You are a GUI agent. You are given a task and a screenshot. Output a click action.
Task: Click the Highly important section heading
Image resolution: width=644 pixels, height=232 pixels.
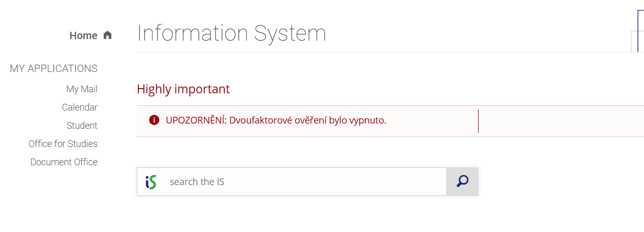tap(183, 89)
